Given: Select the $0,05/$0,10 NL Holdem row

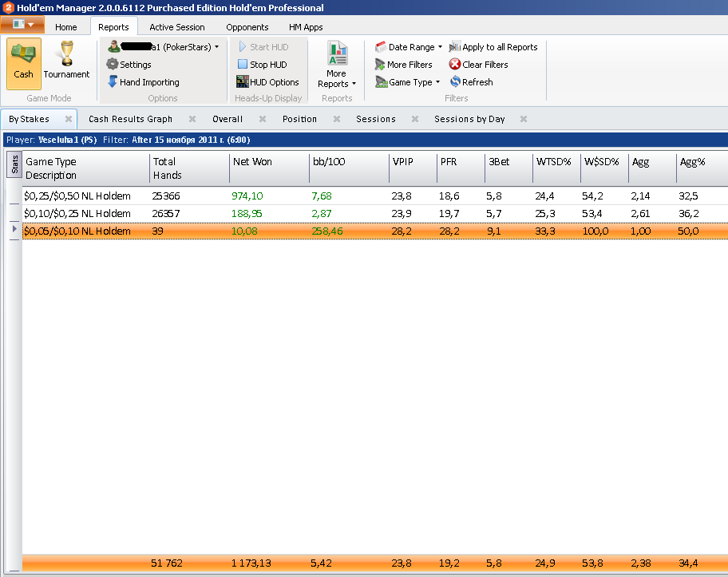Looking at the screenshot, I should pyautogui.click(x=374, y=231).
